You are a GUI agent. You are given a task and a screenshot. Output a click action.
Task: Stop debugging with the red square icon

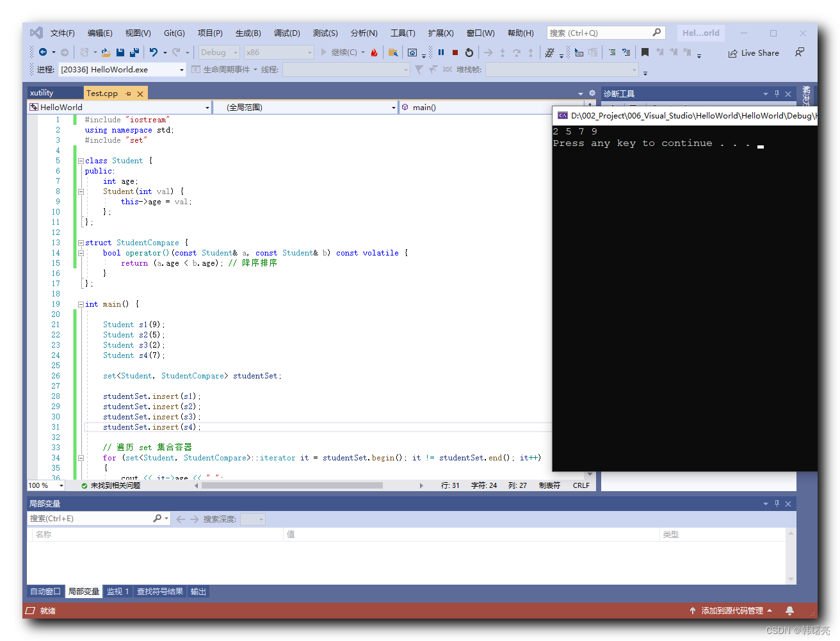coord(456,53)
